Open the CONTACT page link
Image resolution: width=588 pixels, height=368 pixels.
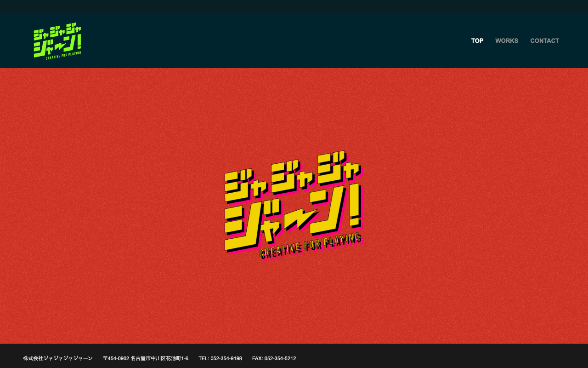point(544,40)
